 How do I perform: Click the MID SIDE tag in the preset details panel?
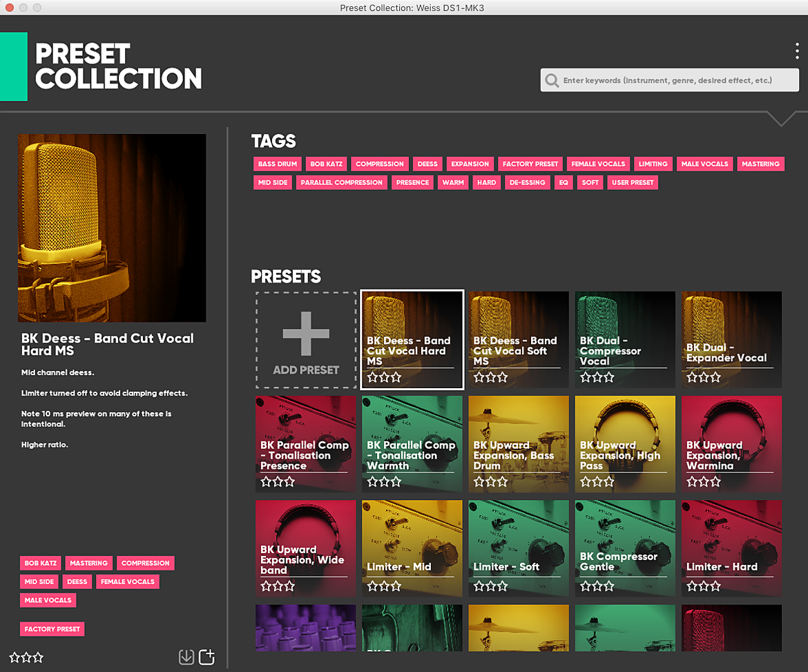coord(39,582)
